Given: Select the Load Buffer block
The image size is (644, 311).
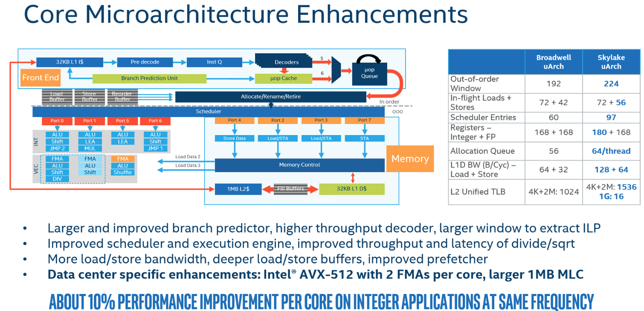Looking at the screenshot, I should [57, 96].
